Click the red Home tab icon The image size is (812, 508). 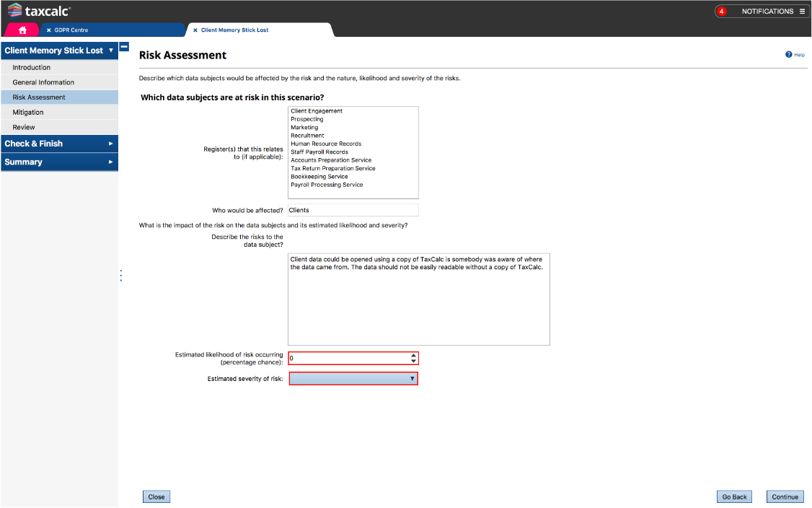point(23,30)
